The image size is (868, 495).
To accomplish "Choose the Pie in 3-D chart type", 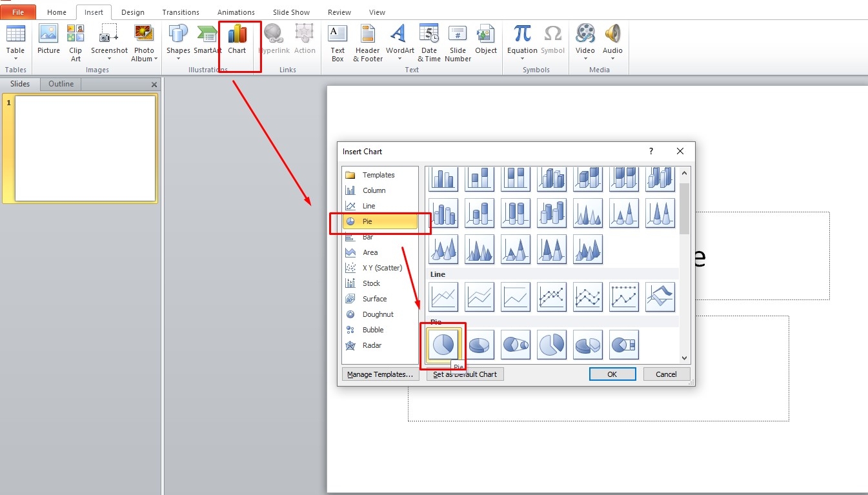I will point(479,345).
